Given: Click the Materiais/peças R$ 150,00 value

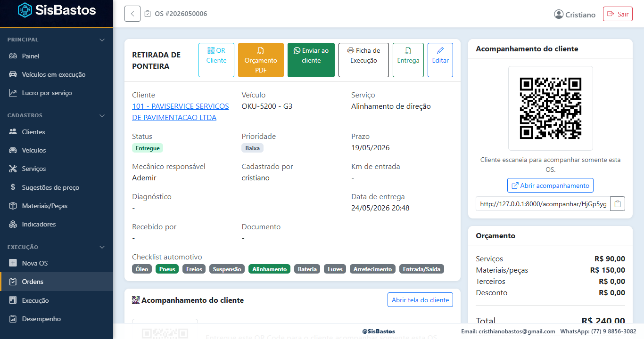Looking at the screenshot, I should 608,270.
